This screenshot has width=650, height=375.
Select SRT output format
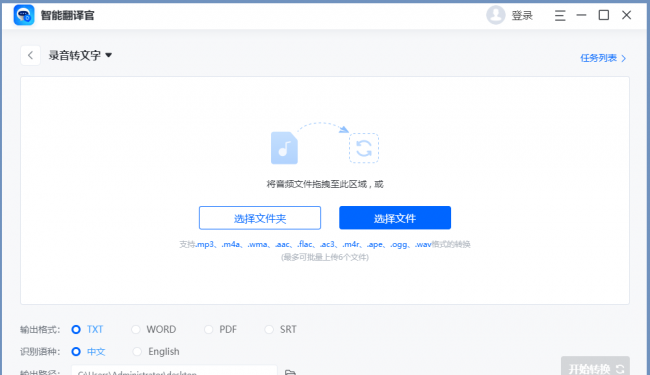(x=281, y=329)
